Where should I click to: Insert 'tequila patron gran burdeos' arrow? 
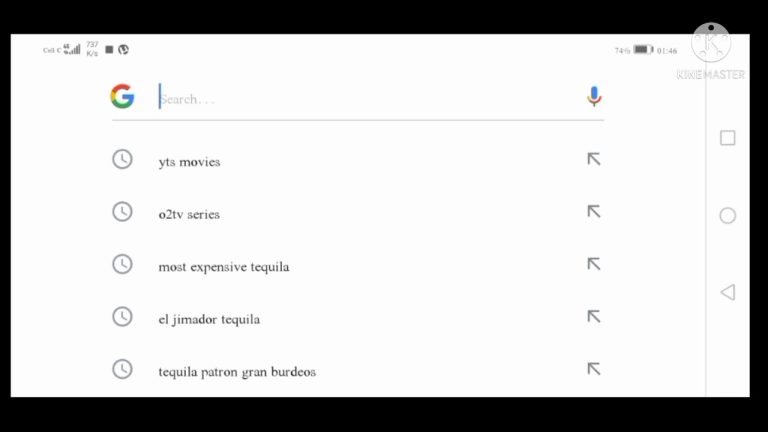click(x=593, y=369)
